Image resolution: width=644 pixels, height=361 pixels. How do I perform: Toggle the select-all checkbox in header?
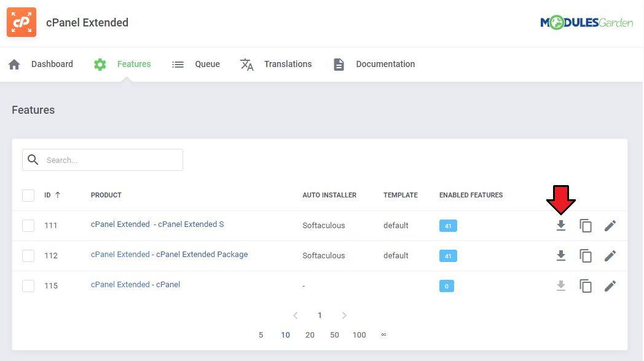click(x=28, y=196)
